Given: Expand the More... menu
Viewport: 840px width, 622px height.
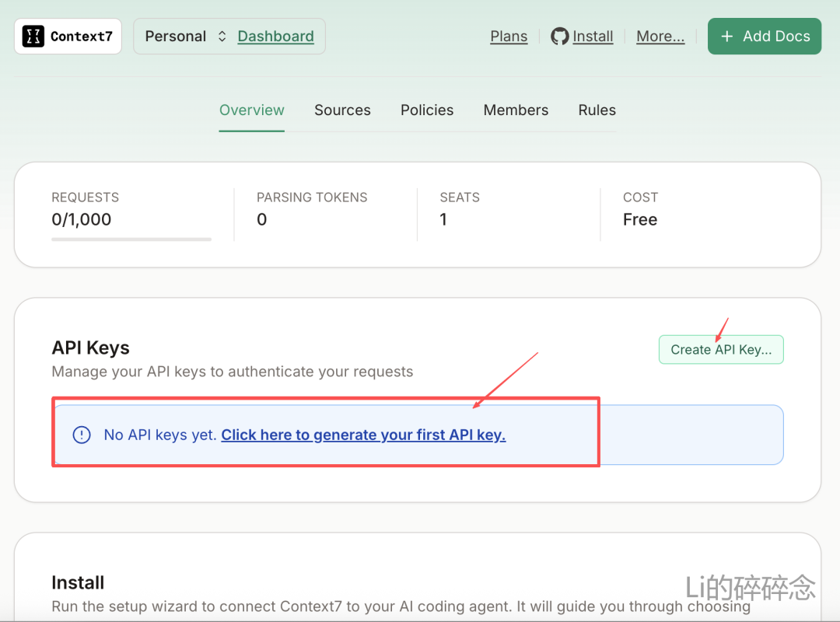Looking at the screenshot, I should (x=660, y=37).
